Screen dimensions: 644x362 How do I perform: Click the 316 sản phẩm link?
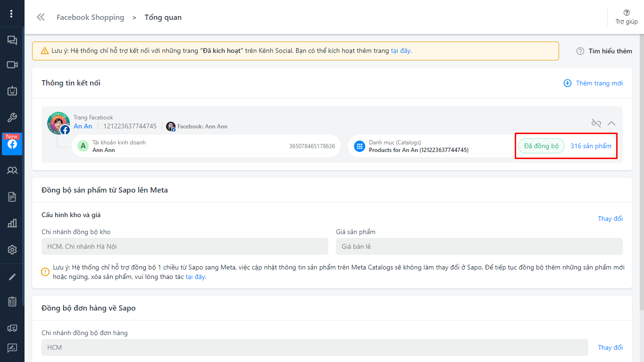click(x=591, y=146)
